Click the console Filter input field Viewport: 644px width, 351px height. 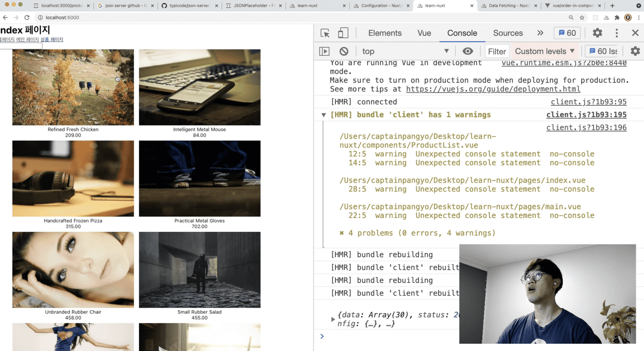click(x=496, y=52)
